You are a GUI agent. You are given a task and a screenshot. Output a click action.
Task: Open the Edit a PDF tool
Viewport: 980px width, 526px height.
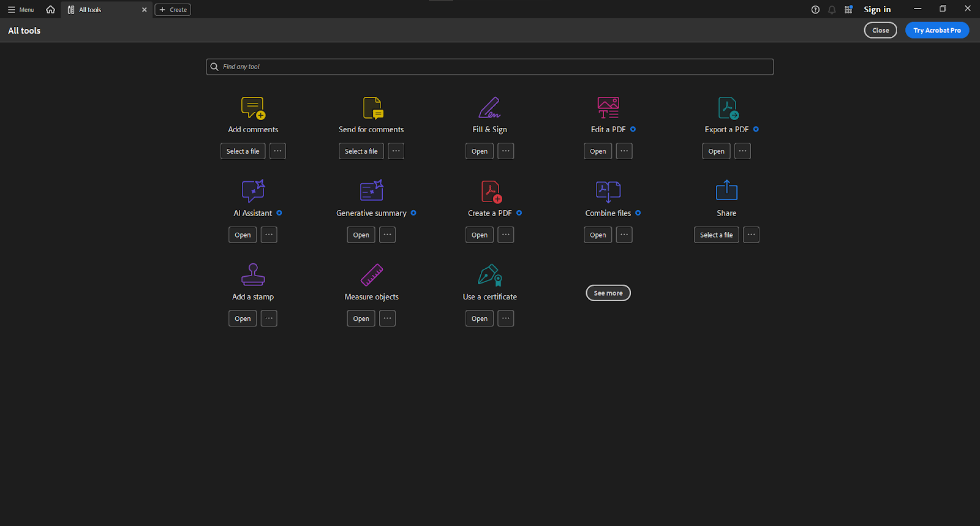click(x=598, y=151)
